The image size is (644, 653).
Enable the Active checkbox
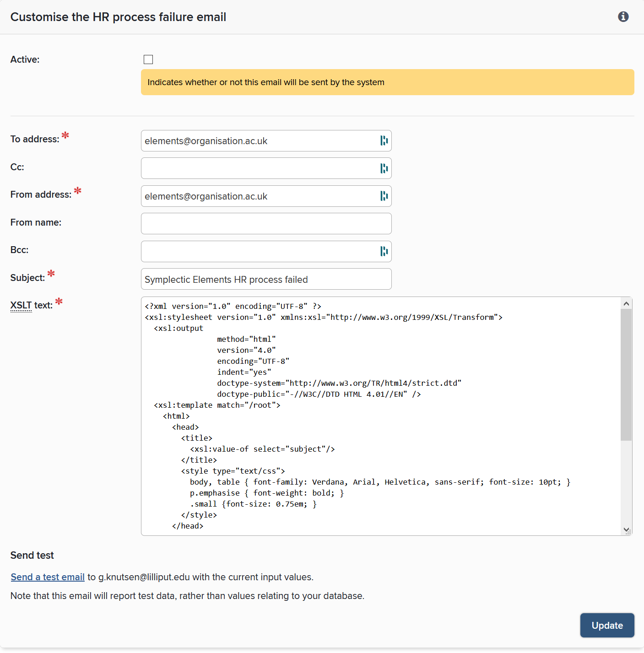pos(148,59)
